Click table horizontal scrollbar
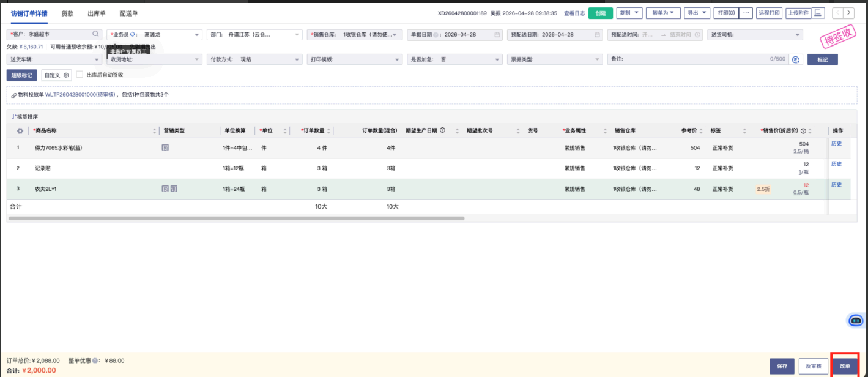The height and width of the screenshot is (377, 868). pos(237,218)
